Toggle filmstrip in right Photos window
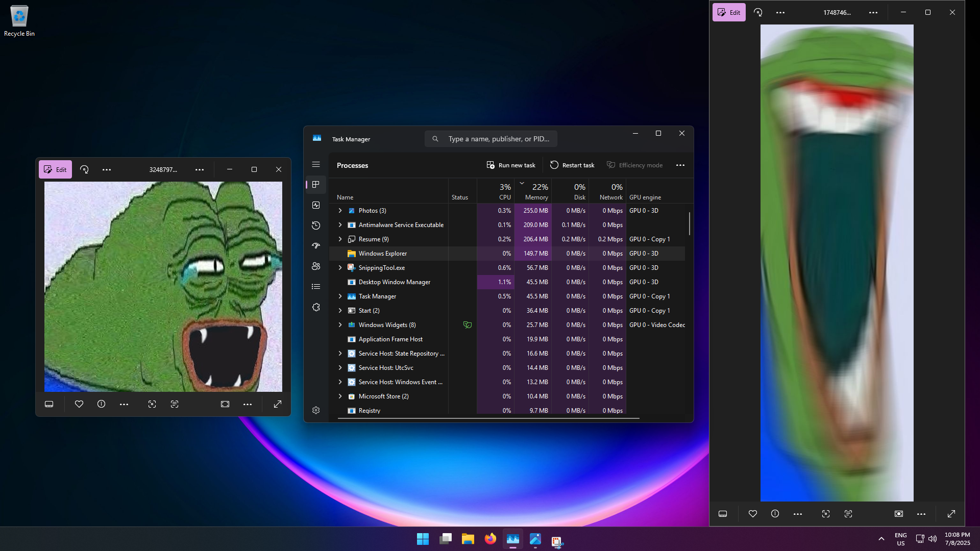 (723, 514)
